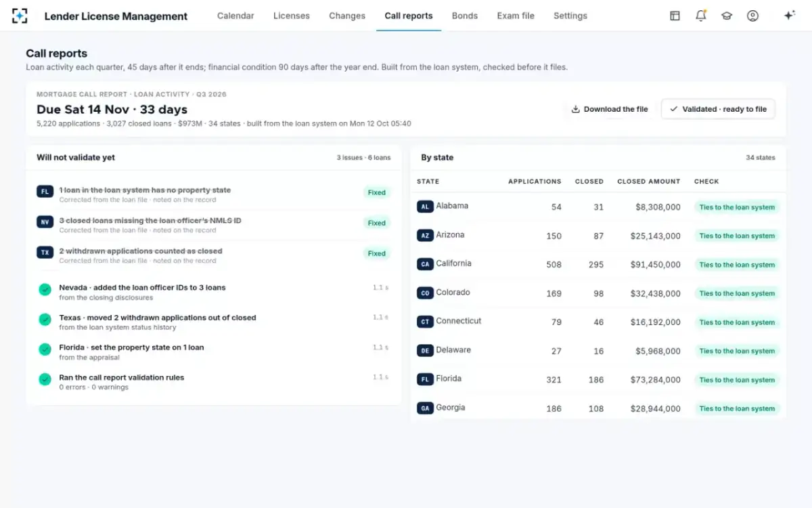Click Fixed tag on the FL issue
Image resolution: width=812 pixels, height=508 pixels.
(377, 192)
